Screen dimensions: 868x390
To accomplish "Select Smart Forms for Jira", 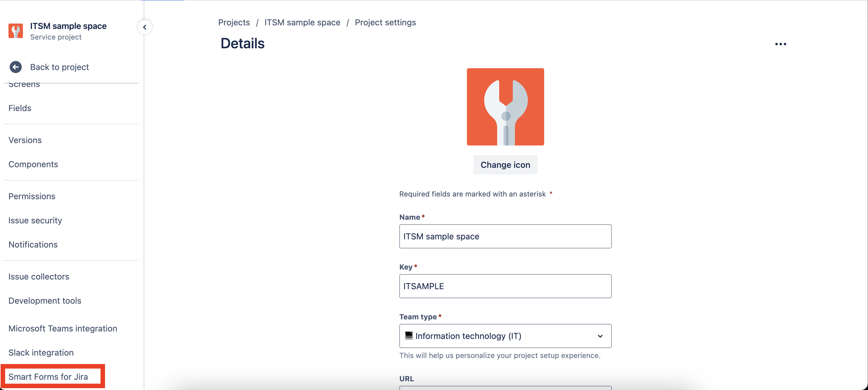I will coord(48,376).
